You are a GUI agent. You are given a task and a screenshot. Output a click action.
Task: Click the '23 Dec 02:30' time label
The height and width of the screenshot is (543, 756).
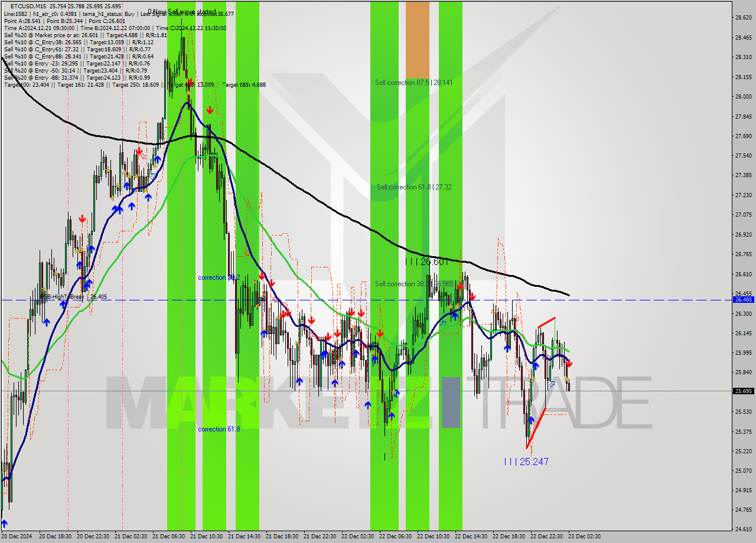[x=584, y=537]
